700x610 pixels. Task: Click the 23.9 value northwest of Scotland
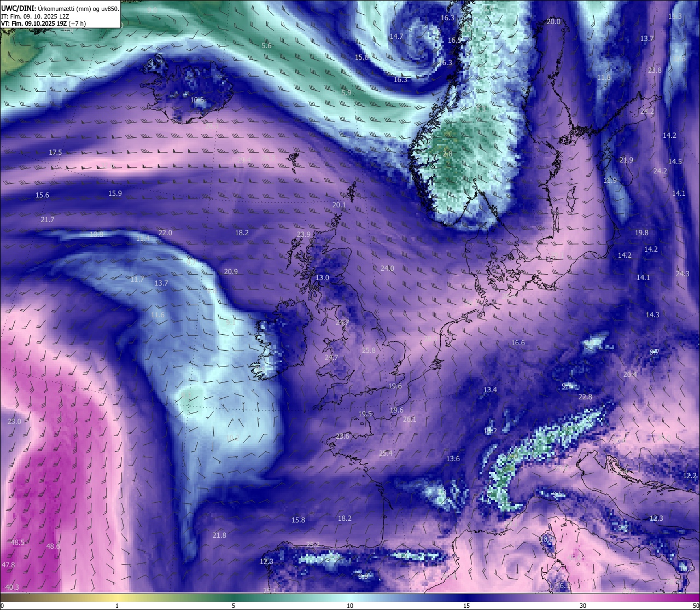(304, 235)
